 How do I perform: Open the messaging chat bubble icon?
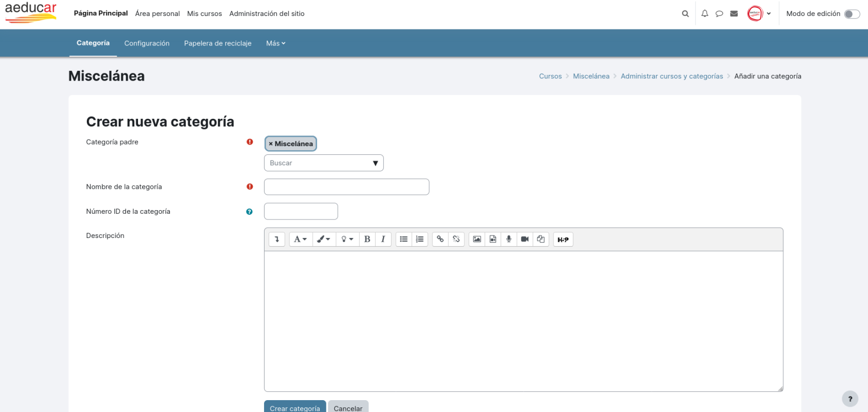pos(719,14)
